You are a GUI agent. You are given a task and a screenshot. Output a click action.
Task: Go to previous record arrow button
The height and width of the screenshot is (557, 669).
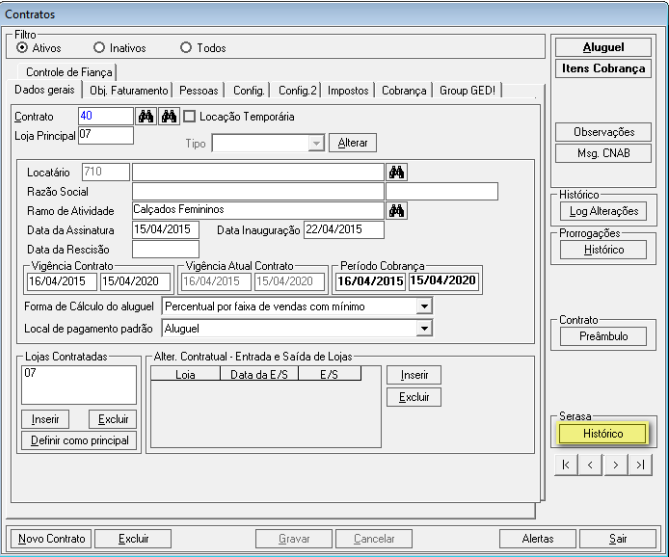click(592, 465)
